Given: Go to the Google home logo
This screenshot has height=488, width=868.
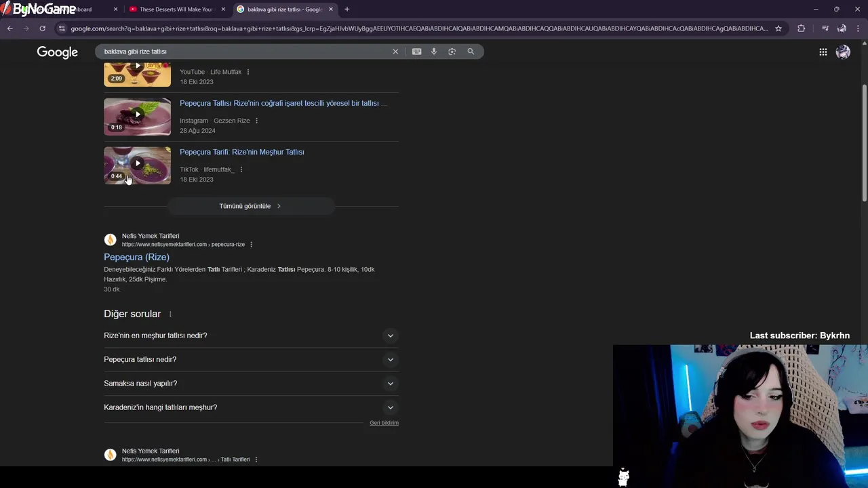Looking at the screenshot, I should pyautogui.click(x=58, y=52).
